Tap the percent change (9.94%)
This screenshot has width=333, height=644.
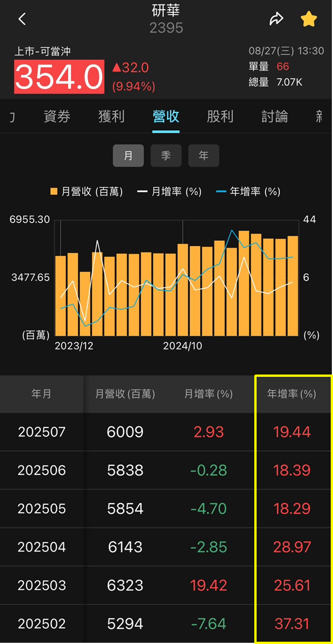pos(133,86)
